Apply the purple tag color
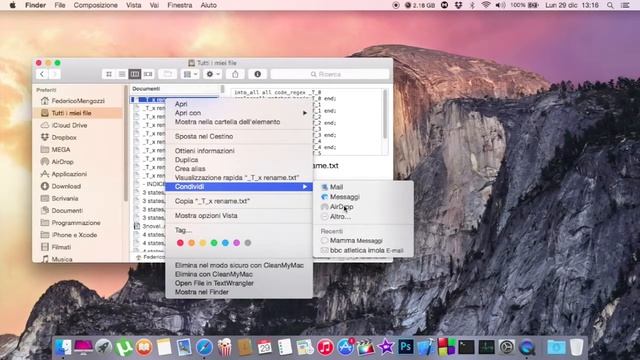The width and height of the screenshot is (640, 360). coord(236,243)
